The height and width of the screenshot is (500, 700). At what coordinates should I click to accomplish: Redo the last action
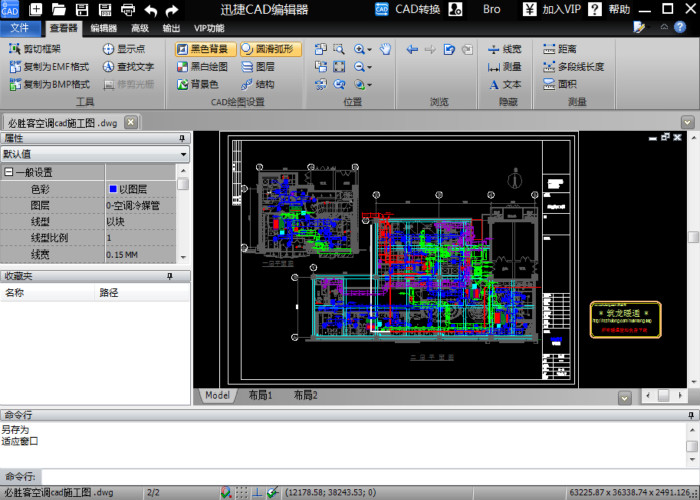pos(172,10)
